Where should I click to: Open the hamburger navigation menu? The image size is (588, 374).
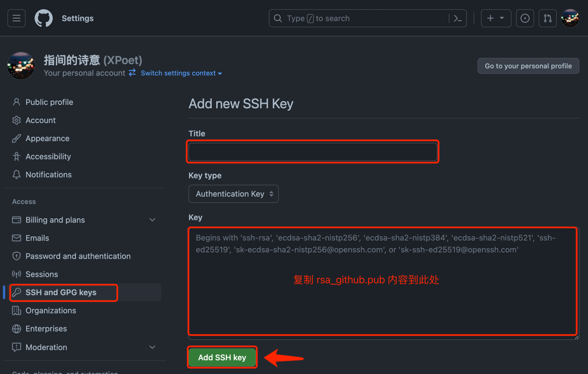(16, 19)
